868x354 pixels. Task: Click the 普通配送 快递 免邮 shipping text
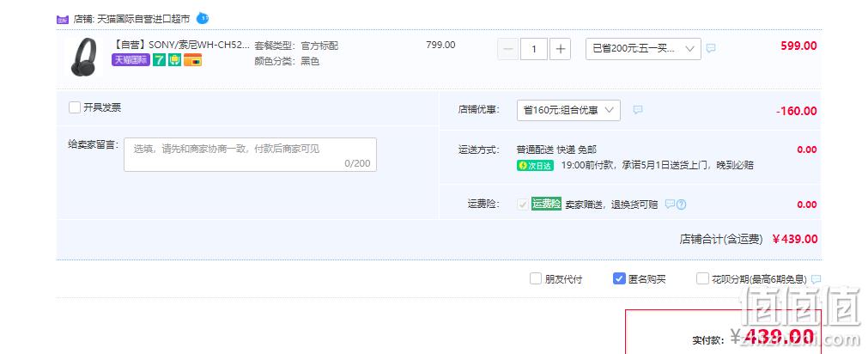tap(556, 150)
